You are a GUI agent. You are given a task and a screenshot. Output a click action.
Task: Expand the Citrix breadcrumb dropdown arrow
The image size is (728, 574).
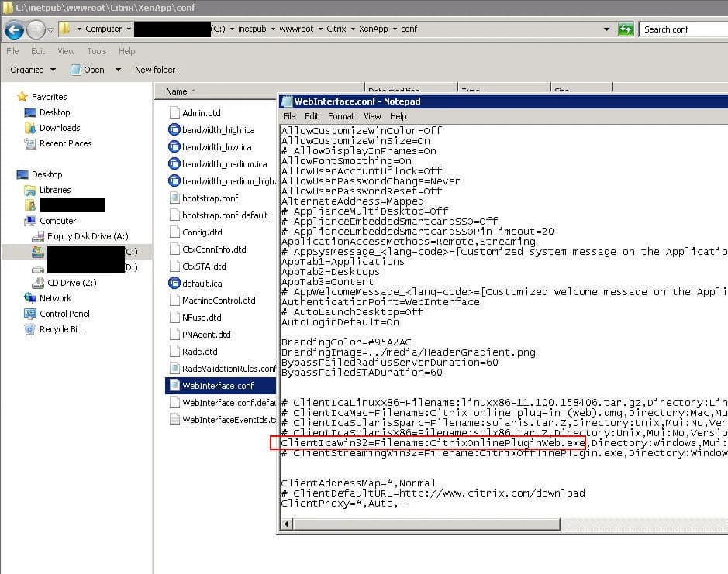click(x=353, y=29)
